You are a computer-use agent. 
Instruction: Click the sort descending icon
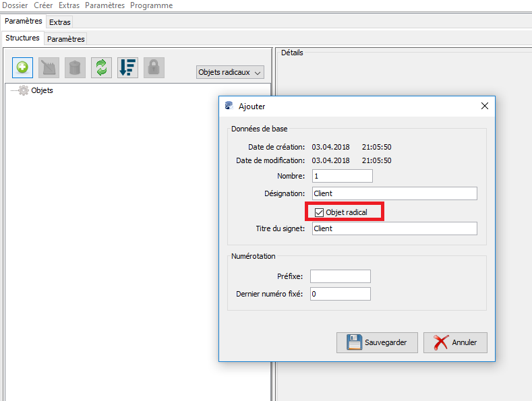pos(127,67)
